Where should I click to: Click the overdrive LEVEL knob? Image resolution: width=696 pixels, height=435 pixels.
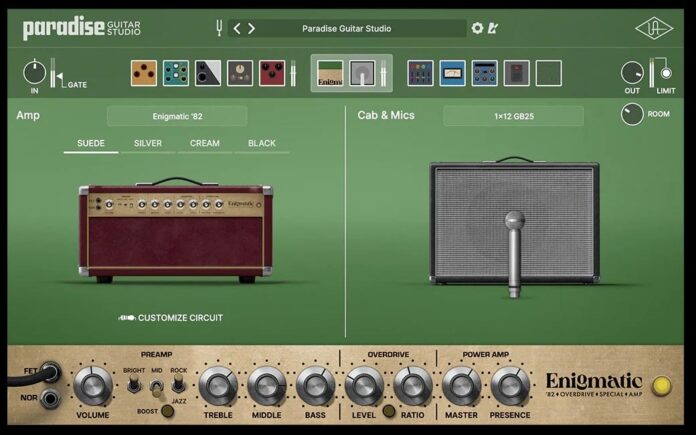point(364,386)
